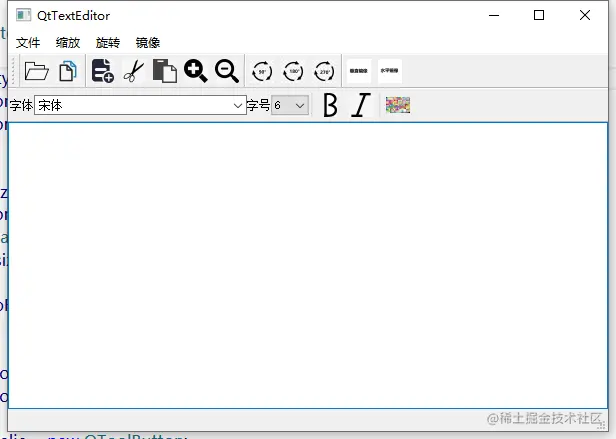Click the QtTextEditor window icon
This screenshot has height=439, width=616.
(x=23, y=15)
